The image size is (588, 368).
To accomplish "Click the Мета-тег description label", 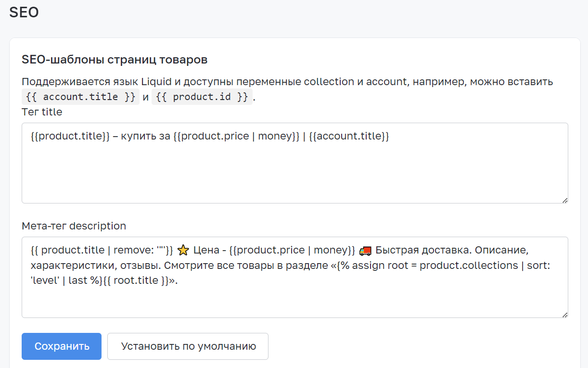I will pyautogui.click(x=74, y=226).
